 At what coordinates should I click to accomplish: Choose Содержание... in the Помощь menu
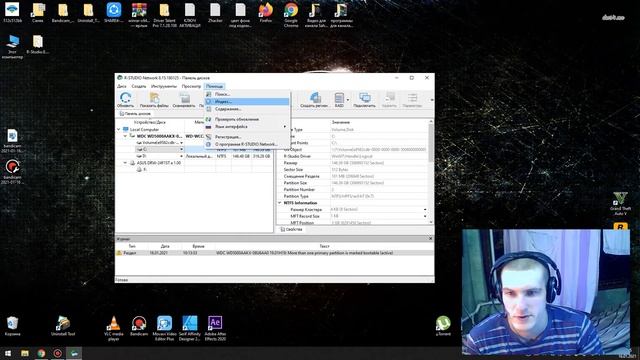(247, 109)
